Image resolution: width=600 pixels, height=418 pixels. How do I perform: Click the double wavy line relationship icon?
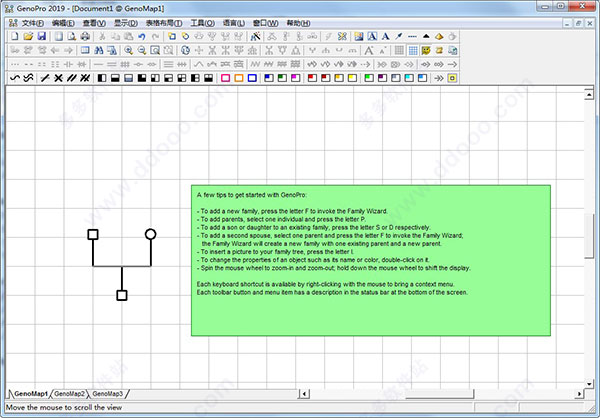click(28, 78)
